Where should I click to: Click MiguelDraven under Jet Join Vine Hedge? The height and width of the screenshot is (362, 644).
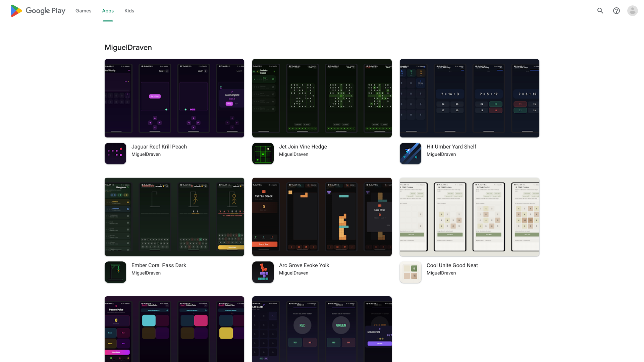(293, 154)
